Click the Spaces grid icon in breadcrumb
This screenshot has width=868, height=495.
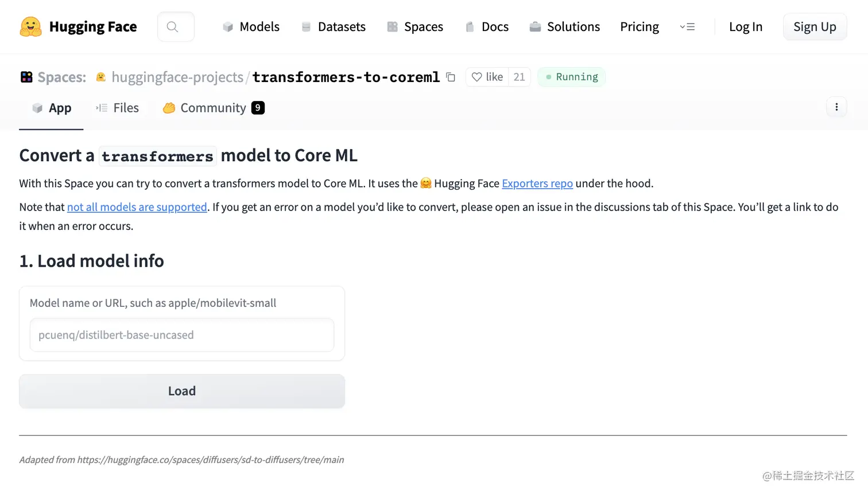pyautogui.click(x=26, y=77)
